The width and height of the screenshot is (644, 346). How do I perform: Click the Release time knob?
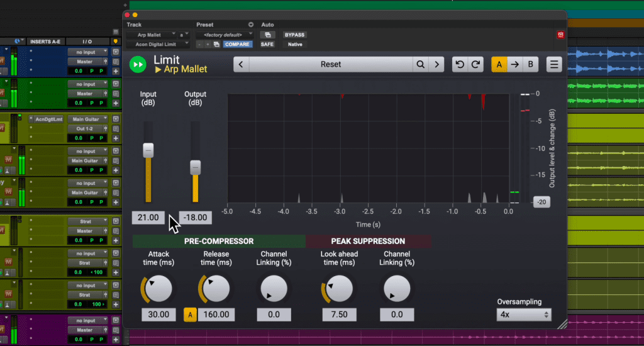coord(216,289)
